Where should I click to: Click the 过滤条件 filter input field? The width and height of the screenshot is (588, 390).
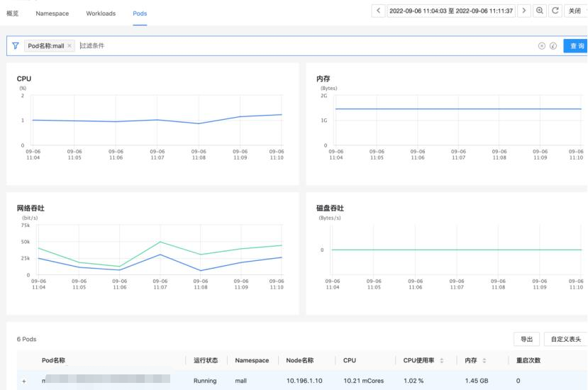[284, 46]
